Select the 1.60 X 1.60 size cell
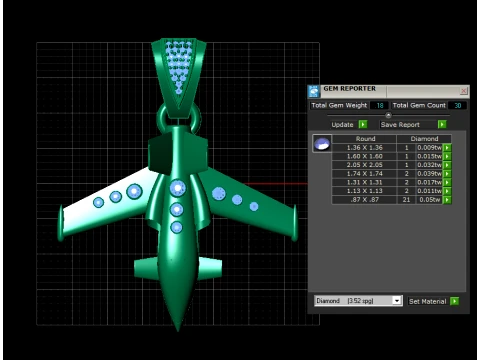Viewport: 480px width, 360px height. [x=365, y=156]
